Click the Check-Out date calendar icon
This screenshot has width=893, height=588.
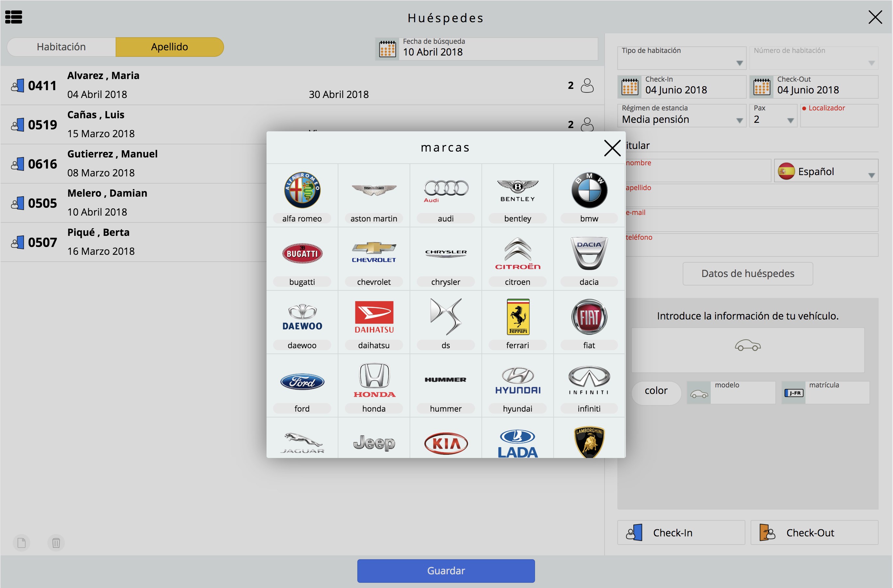(x=762, y=87)
